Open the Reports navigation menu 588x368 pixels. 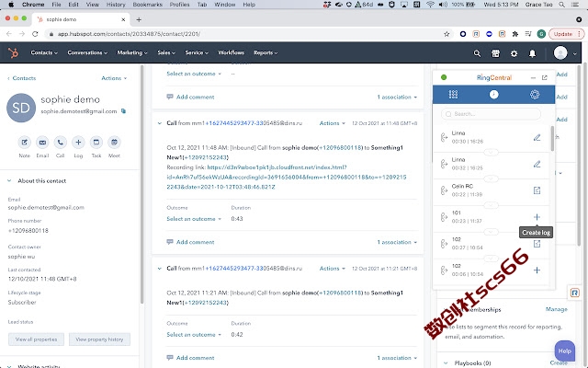click(266, 53)
